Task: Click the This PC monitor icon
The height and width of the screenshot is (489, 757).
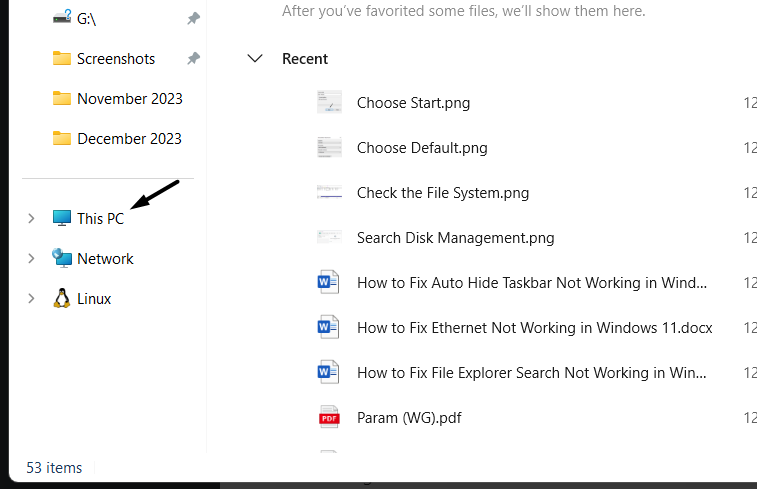Action: point(62,218)
